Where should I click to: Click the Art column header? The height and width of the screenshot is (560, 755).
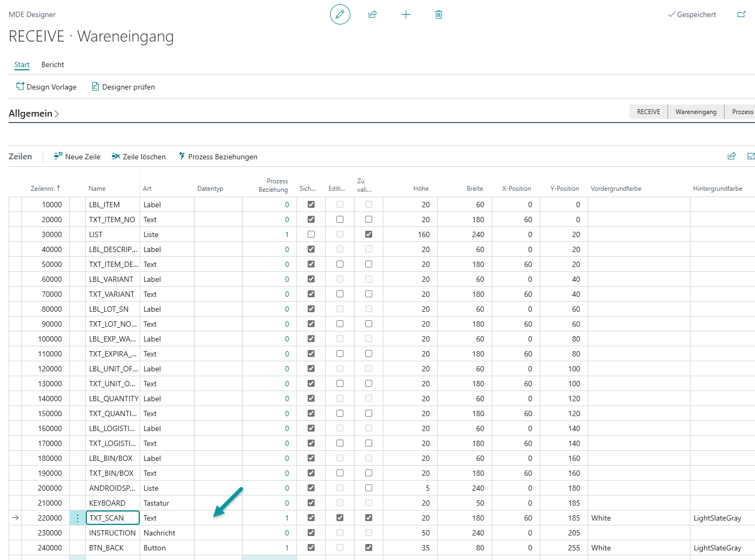147,189
